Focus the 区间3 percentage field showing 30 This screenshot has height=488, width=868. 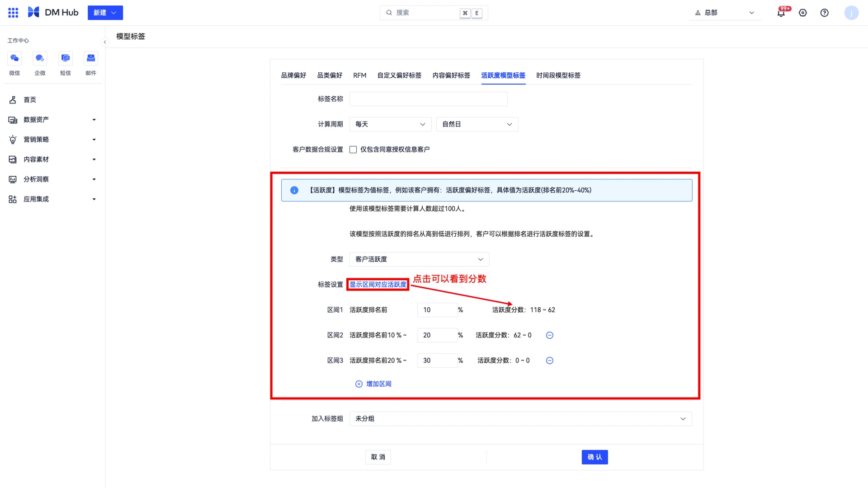[x=438, y=361]
